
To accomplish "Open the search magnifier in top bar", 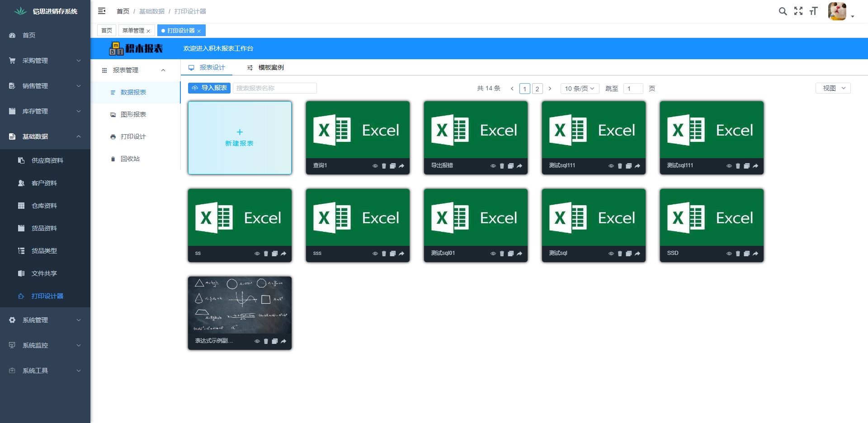I will pos(783,11).
